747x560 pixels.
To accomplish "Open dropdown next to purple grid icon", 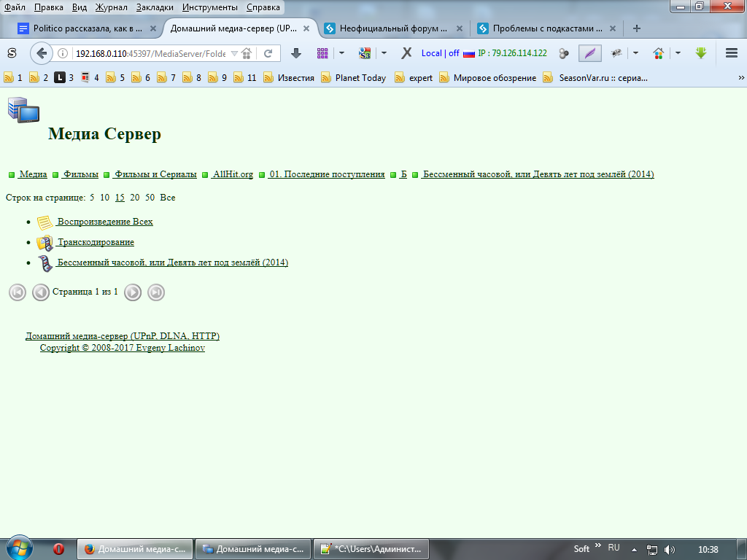I will pyautogui.click(x=341, y=53).
